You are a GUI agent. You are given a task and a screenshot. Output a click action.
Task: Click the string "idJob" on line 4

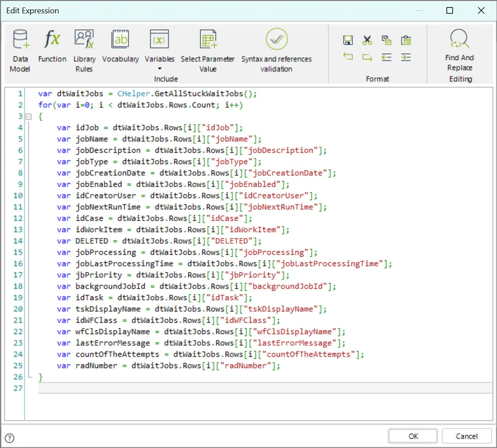pos(218,128)
